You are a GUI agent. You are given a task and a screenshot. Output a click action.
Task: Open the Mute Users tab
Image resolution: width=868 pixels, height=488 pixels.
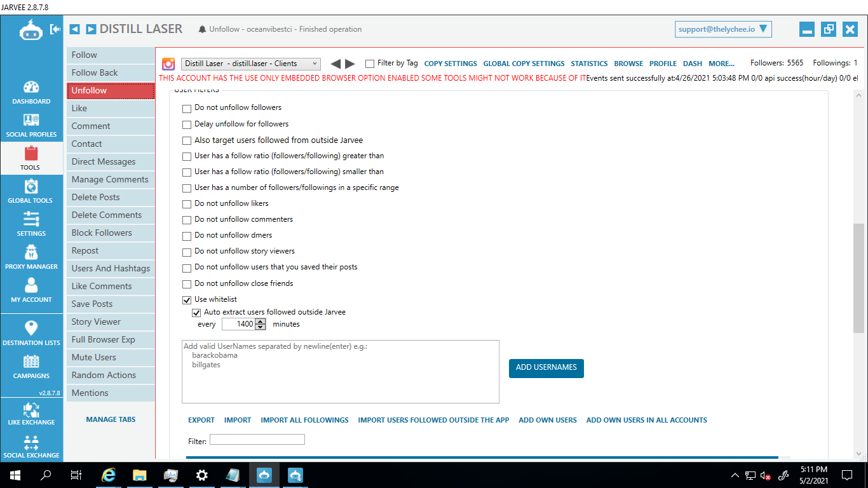[111, 357]
